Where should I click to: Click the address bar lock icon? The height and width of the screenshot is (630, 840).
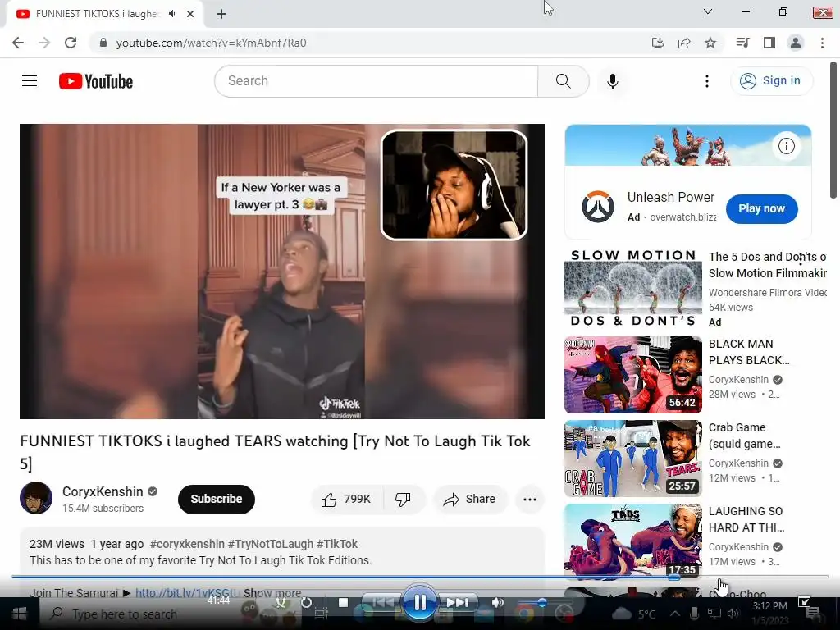[x=103, y=43]
